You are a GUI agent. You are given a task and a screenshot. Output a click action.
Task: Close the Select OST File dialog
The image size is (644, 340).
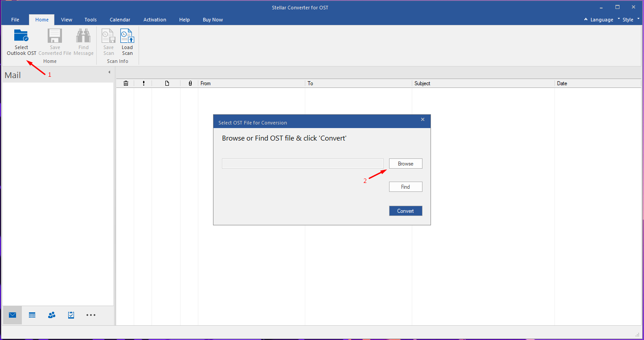pos(422,120)
